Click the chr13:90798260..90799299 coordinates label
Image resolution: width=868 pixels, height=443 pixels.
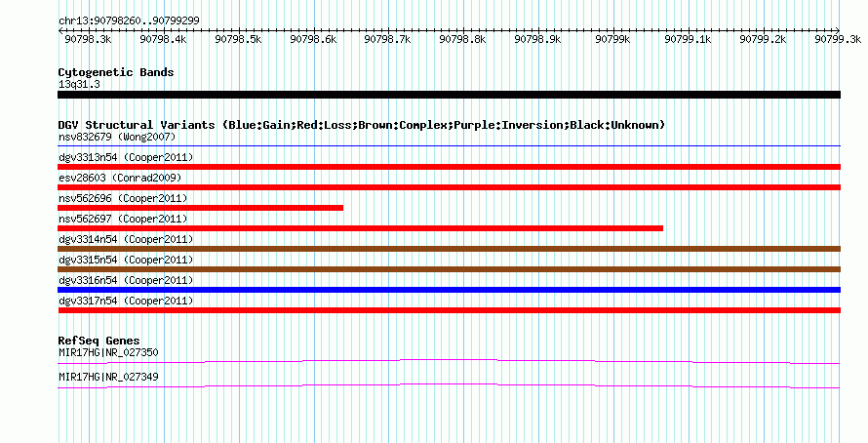[129, 21]
